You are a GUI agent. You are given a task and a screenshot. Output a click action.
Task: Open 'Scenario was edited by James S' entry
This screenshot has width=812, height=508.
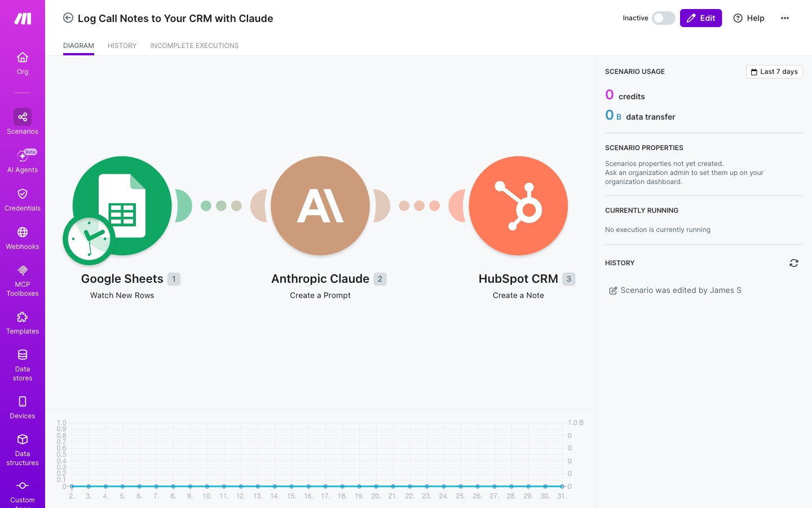tap(676, 290)
